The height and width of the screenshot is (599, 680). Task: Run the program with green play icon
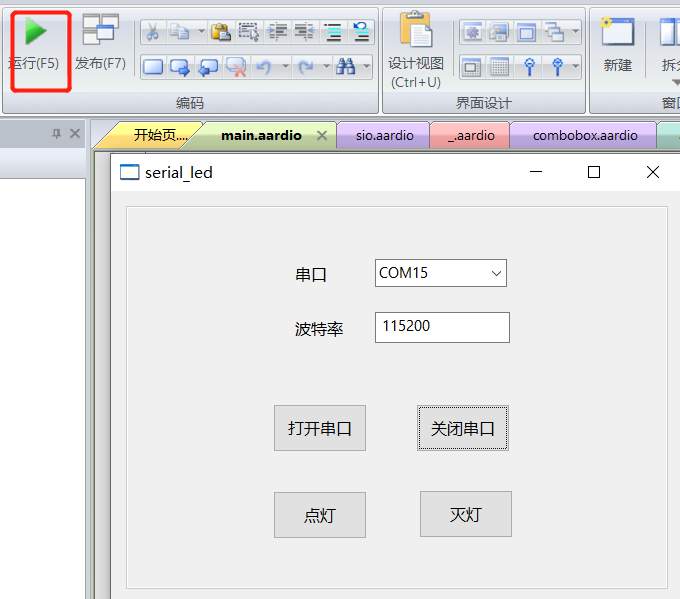35,31
